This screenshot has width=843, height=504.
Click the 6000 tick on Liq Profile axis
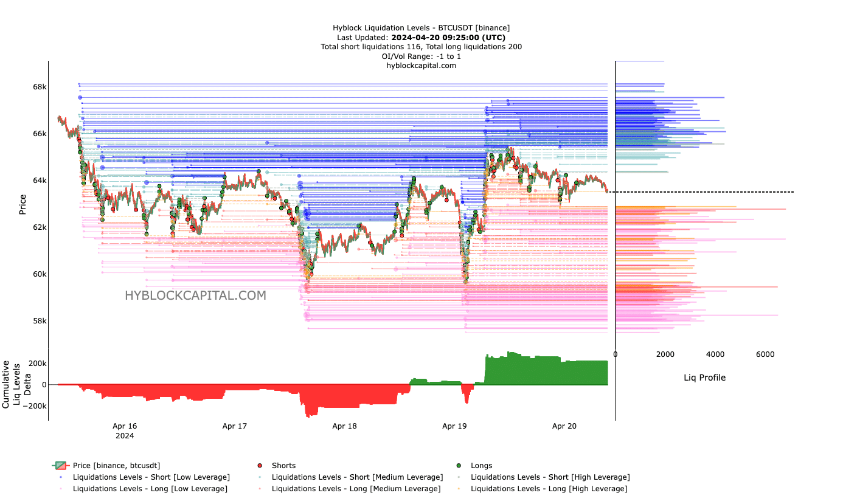click(765, 354)
